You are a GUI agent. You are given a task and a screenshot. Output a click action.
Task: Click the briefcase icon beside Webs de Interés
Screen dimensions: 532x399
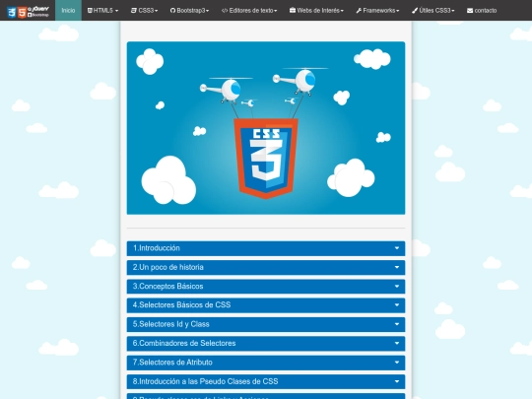[293, 11]
